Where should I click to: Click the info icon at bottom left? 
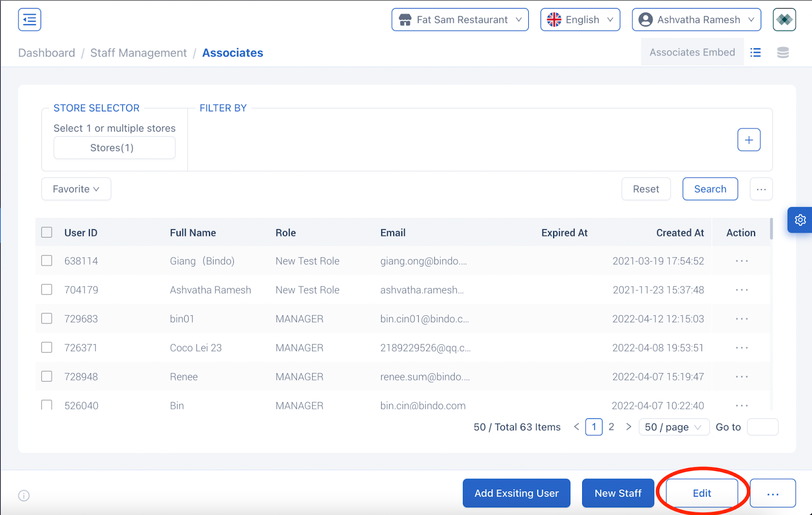click(24, 496)
